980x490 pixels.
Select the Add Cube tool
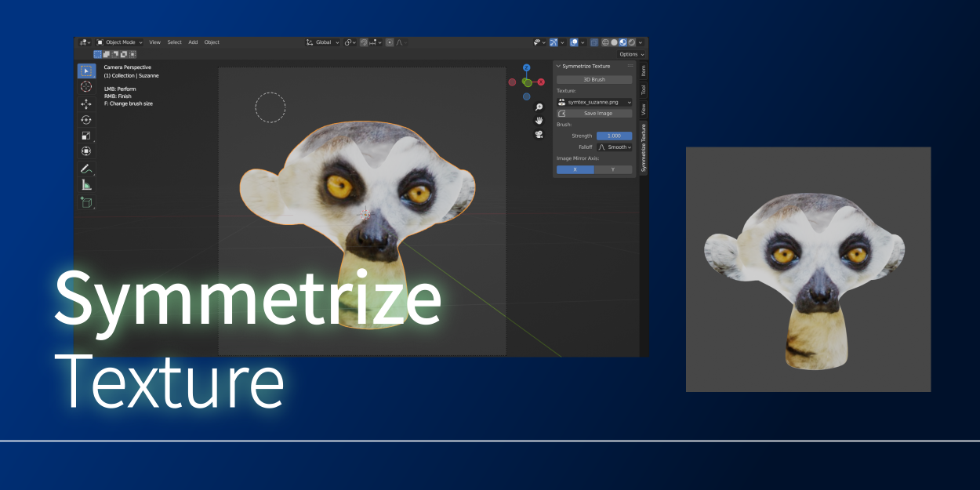click(x=86, y=201)
